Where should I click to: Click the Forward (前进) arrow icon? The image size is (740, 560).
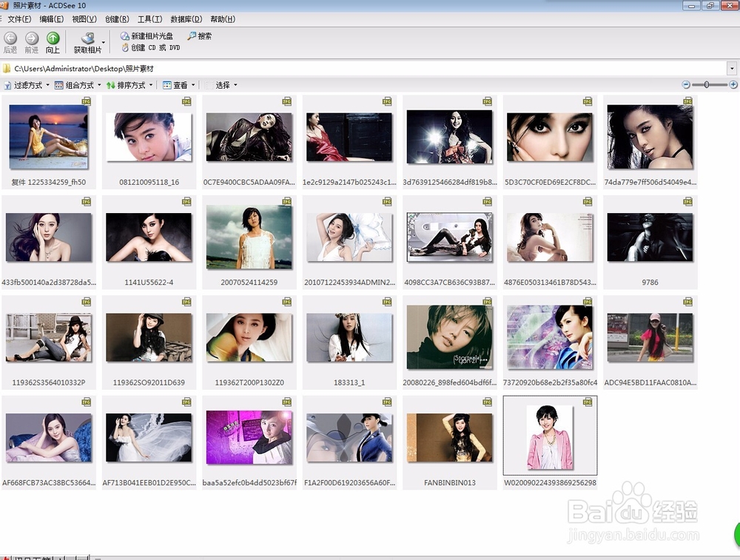pyautogui.click(x=32, y=38)
